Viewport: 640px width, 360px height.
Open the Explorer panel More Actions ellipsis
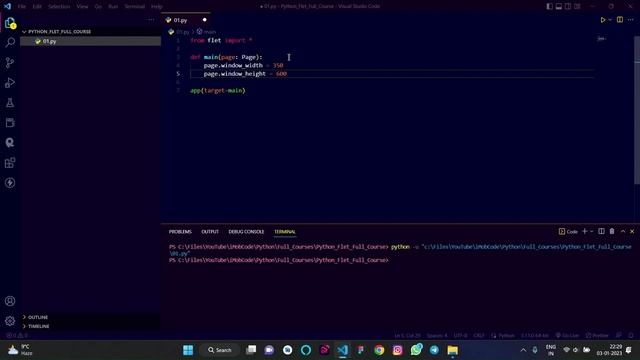151,20
